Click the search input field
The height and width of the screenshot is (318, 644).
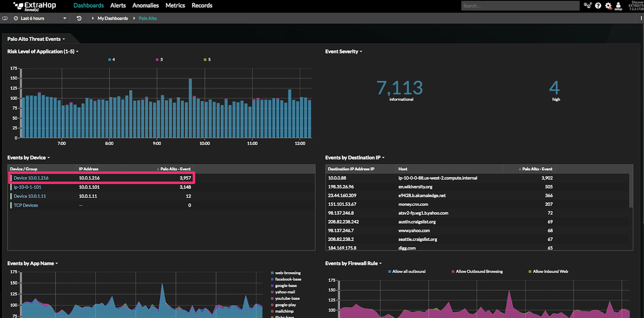click(x=520, y=6)
